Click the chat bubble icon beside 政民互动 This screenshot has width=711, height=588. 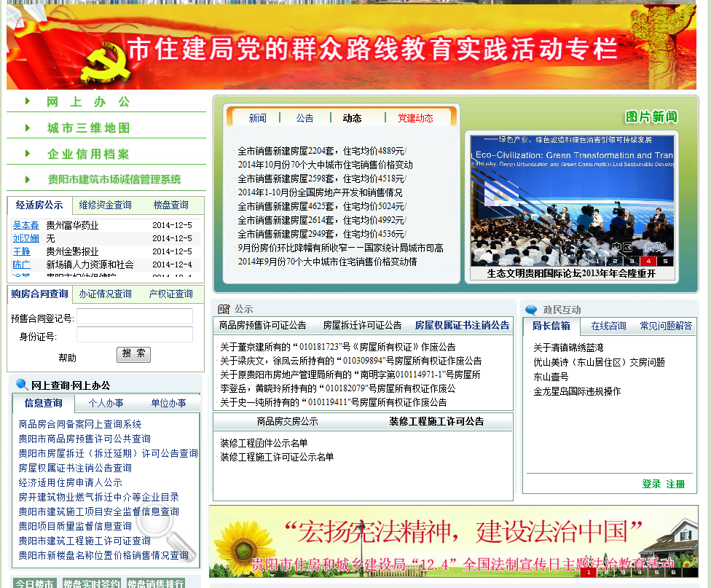(531, 310)
